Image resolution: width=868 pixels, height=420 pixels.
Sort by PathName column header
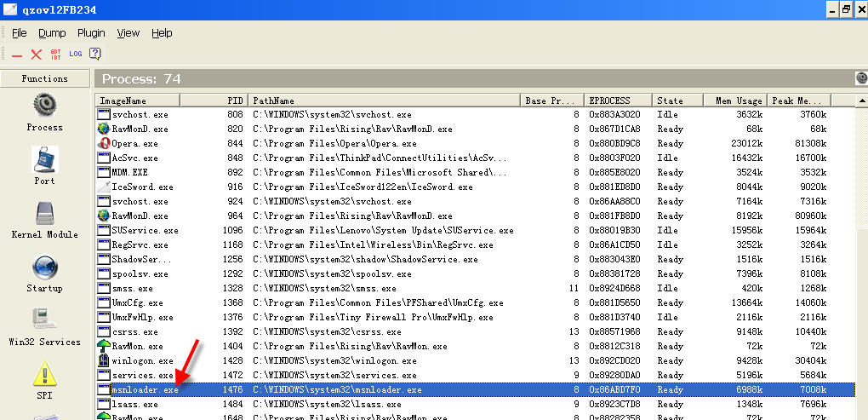point(384,101)
